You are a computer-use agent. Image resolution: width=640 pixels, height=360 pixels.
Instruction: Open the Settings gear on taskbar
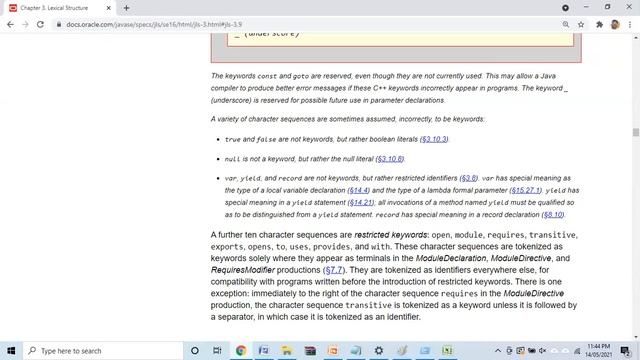click(379, 351)
